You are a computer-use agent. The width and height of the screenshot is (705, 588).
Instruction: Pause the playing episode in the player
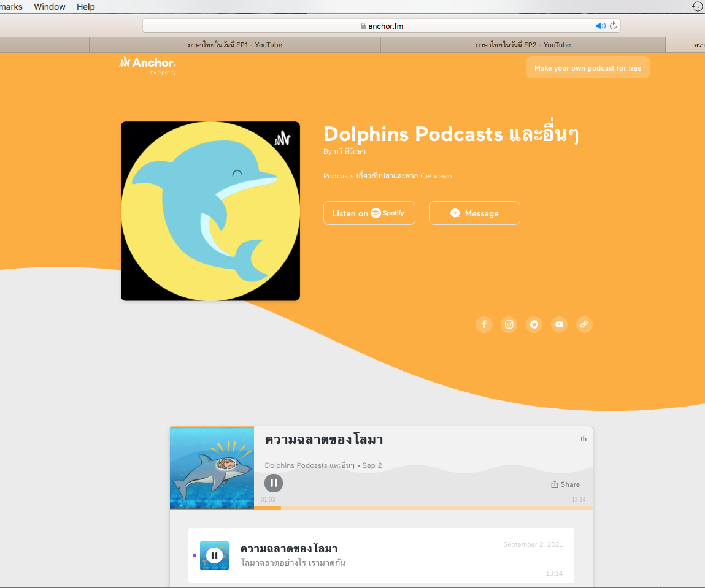pyautogui.click(x=274, y=483)
